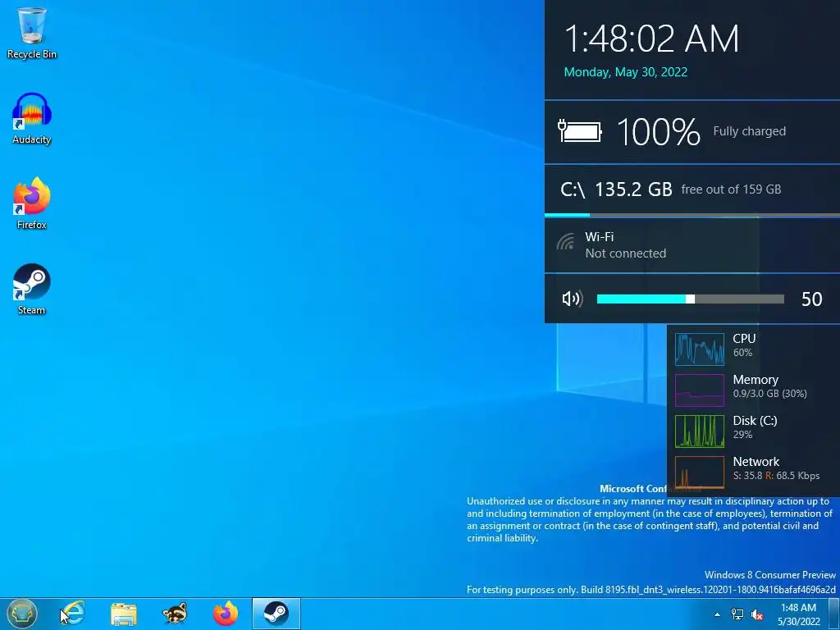840x630 pixels.
Task: Launch Internet Explorer from the taskbar
Action: (73, 614)
